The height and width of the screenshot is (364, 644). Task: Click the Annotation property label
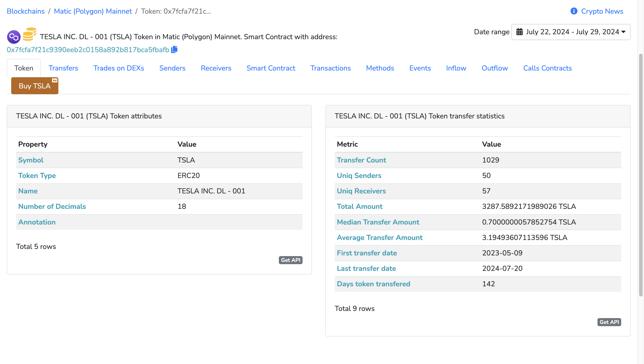coord(37,222)
